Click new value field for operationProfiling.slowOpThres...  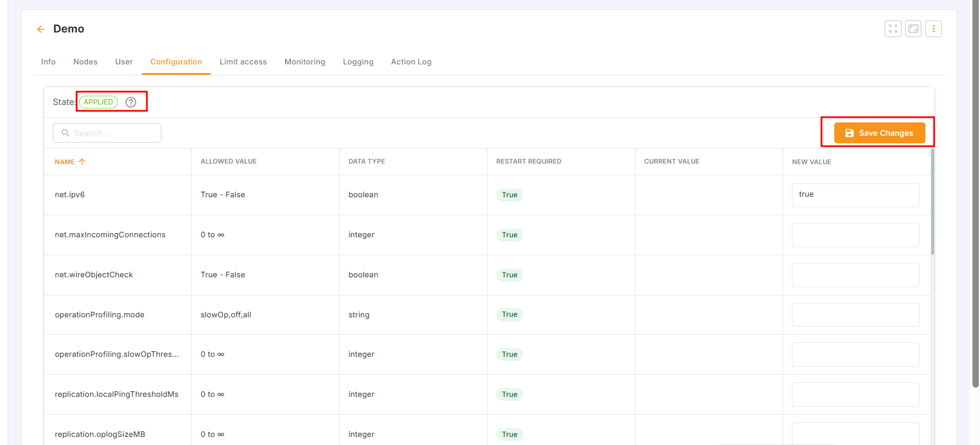855,354
